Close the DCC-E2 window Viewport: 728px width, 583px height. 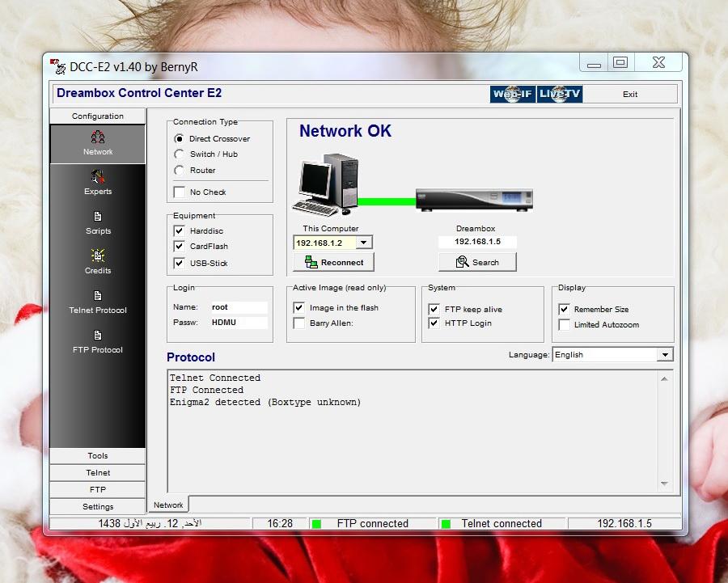(x=658, y=63)
